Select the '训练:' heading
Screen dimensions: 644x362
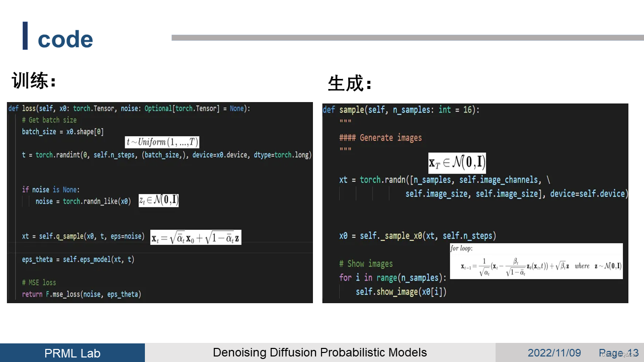pyautogui.click(x=34, y=81)
